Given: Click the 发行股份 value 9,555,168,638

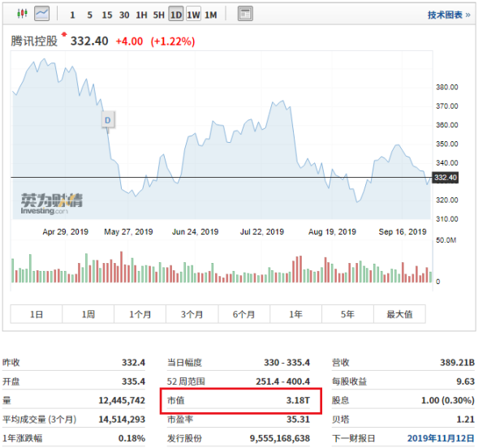Looking at the screenshot, I should [280, 438].
